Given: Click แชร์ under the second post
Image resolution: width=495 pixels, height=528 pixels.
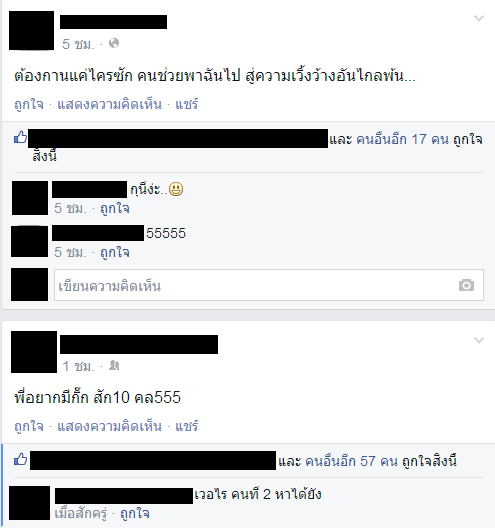Looking at the screenshot, I should click(x=187, y=426).
